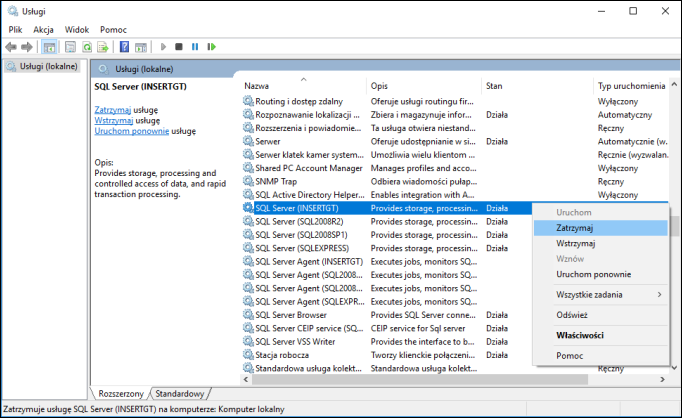Open the Plik menu
The height and width of the screenshot is (418, 682).
point(15,30)
